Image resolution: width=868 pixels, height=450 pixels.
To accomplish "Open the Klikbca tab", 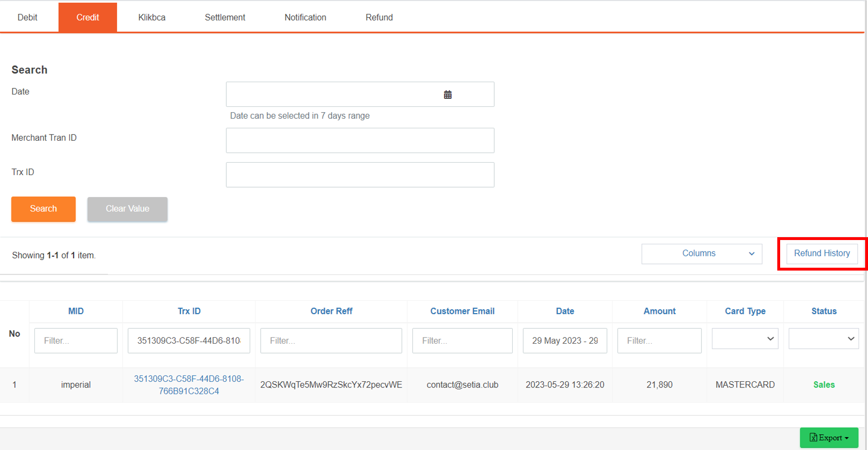I will (152, 17).
